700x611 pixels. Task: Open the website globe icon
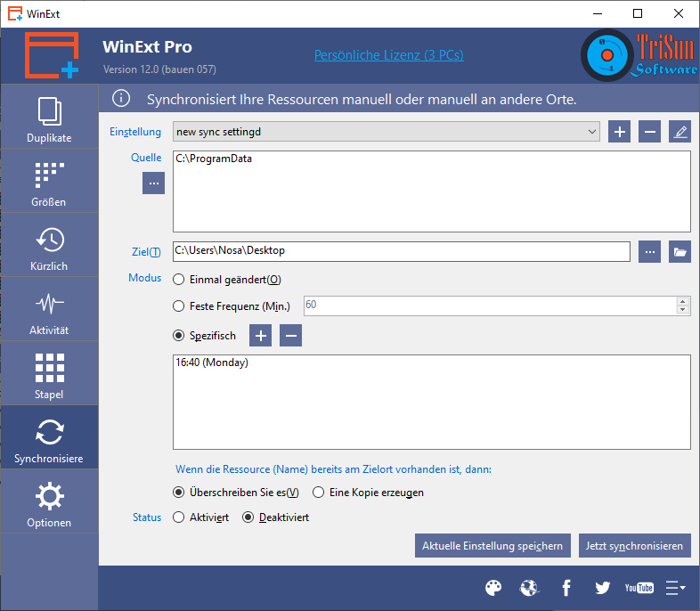click(530, 588)
